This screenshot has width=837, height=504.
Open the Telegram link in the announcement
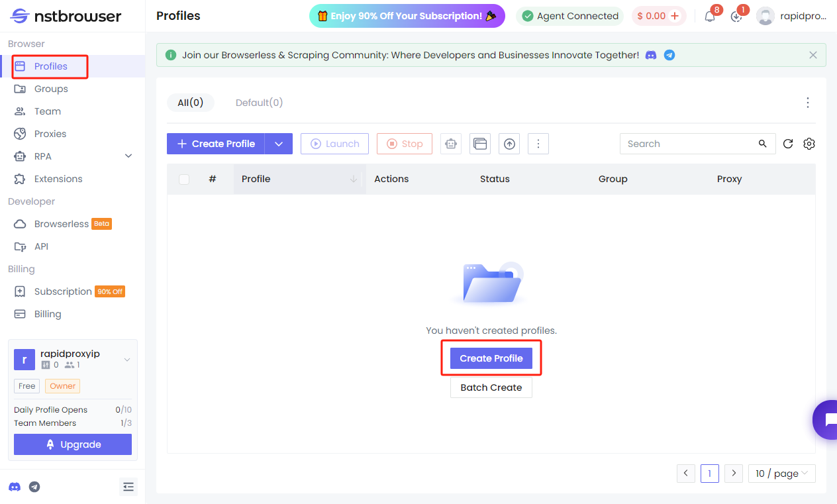click(x=669, y=56)
